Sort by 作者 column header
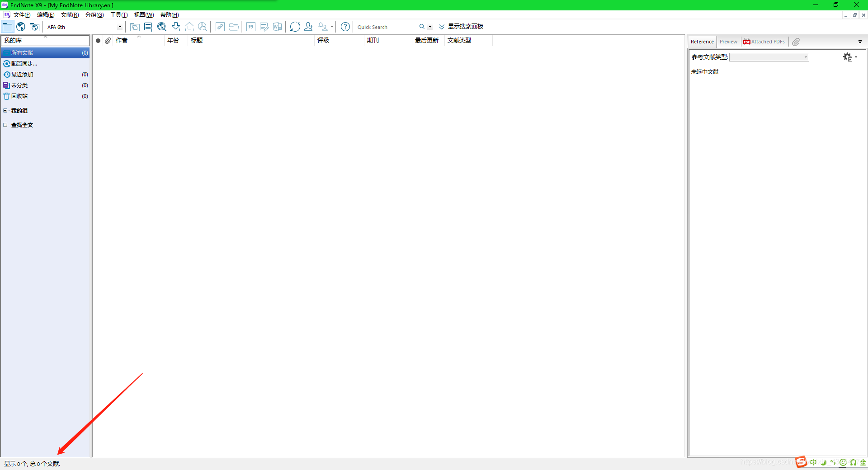 (x=138, y=41)
